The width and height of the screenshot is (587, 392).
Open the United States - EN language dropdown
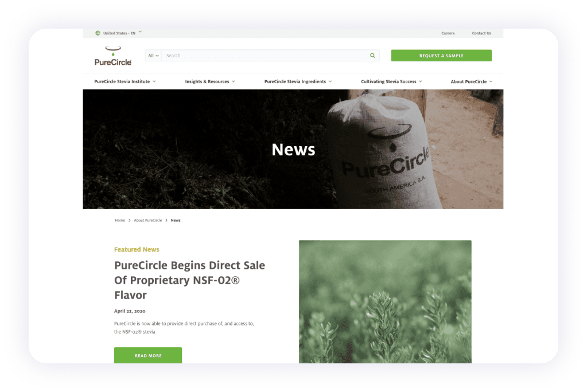pos(119,33)
